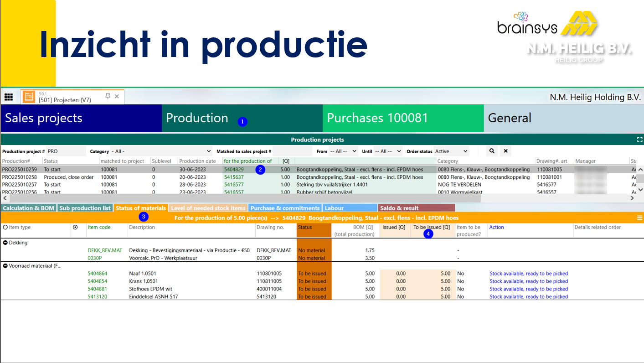This screenshot has height=363, width=644.
Task: Click the orange Projecten module icon
Action: (x=29, y=97)
